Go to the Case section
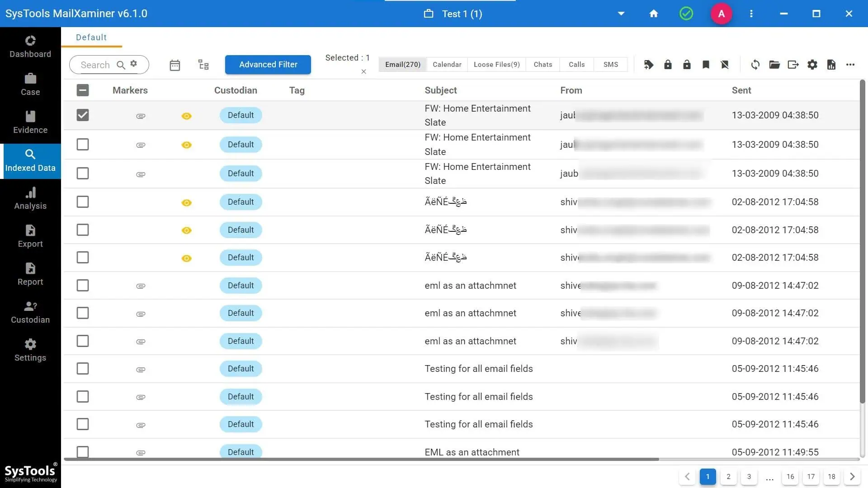Screen dimensions: 868x488 point(30,85)
